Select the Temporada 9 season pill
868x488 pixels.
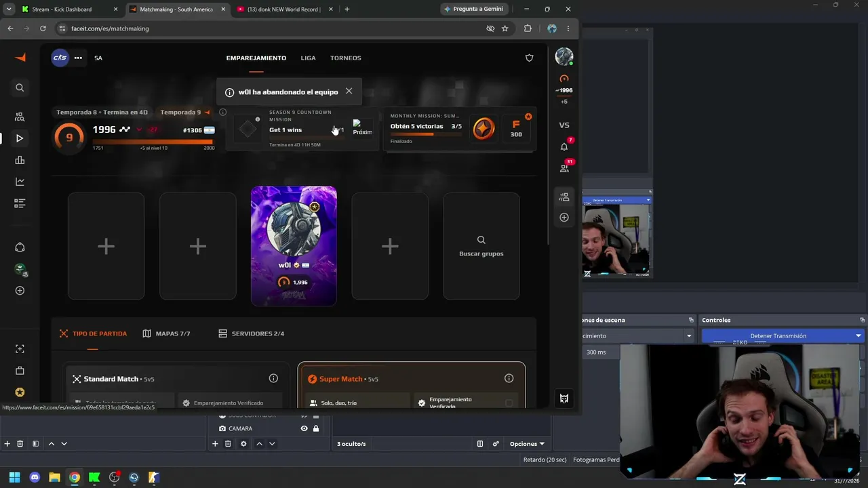(185, 113)
